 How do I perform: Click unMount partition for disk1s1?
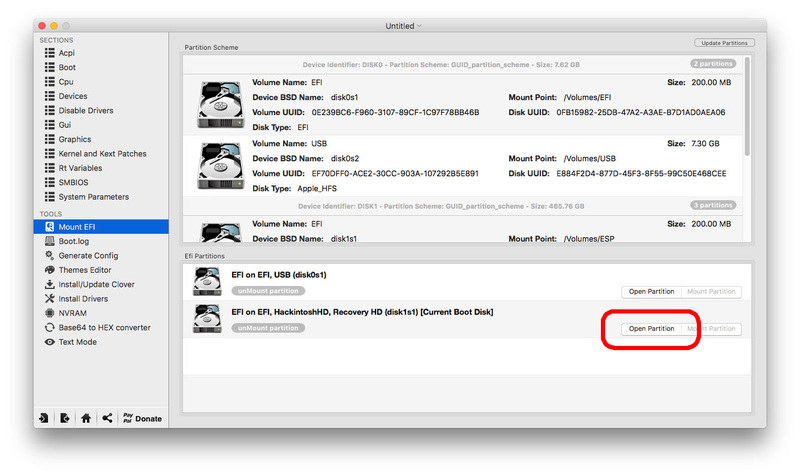click(x=268, y=328)
